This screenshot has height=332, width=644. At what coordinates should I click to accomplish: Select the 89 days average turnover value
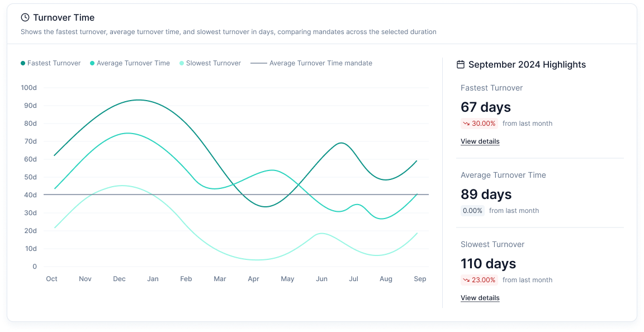[486, 194]
